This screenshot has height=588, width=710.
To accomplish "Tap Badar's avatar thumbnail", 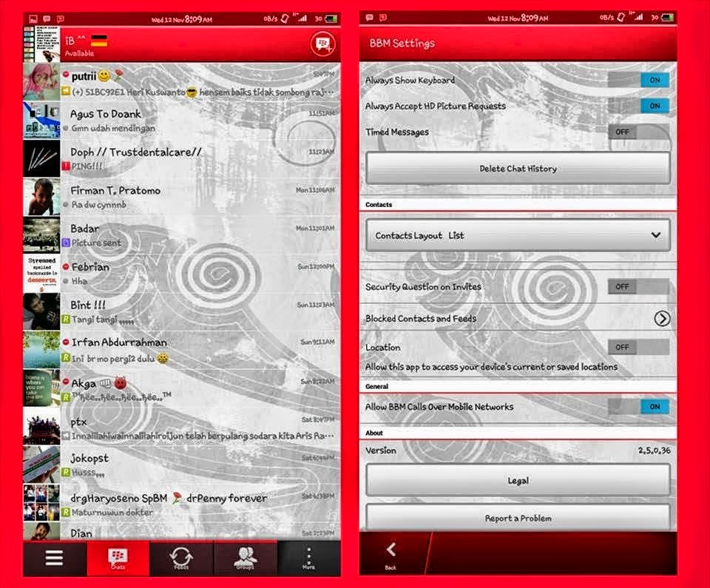I will click(41, 235).
